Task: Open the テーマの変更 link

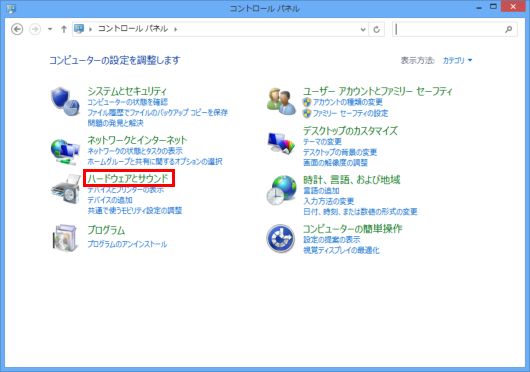Action: coord(322,142)
